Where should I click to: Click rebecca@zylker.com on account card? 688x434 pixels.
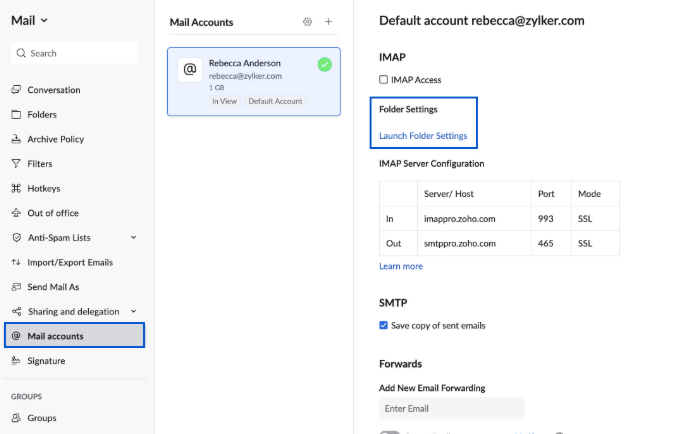(x=245, y=76)
